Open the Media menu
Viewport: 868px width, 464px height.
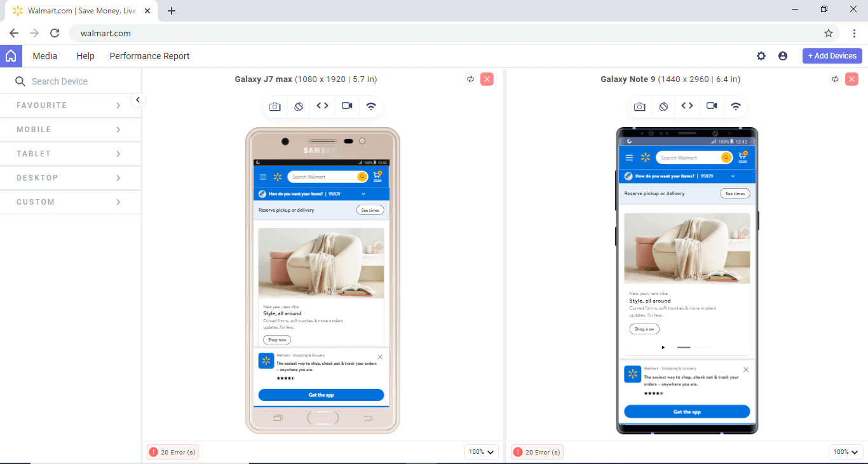pyautogui.click(x=45, y=56)
